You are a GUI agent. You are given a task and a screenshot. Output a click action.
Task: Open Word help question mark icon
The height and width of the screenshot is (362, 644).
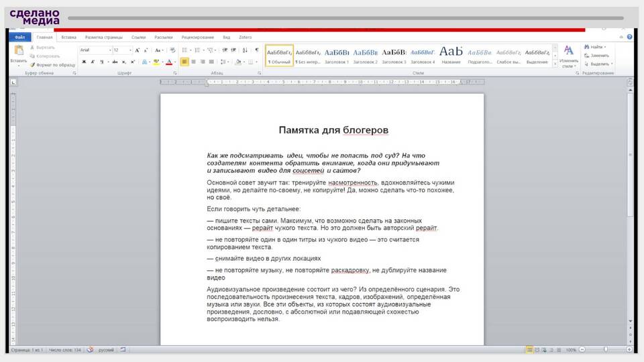(629, 37)
